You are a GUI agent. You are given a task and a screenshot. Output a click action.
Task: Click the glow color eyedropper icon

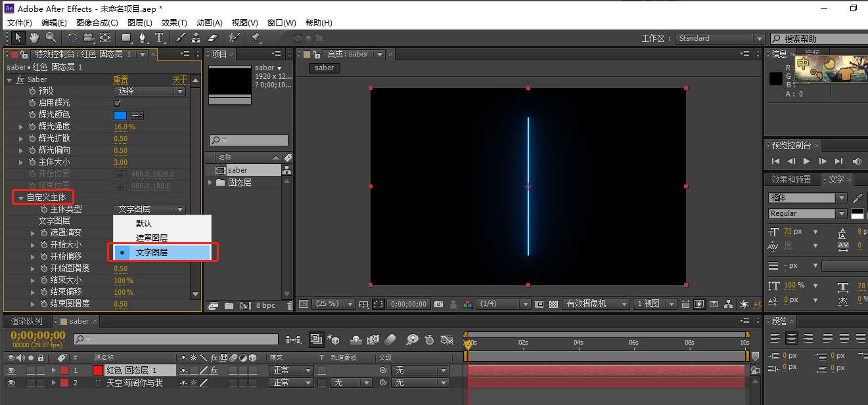click(137, 115)
